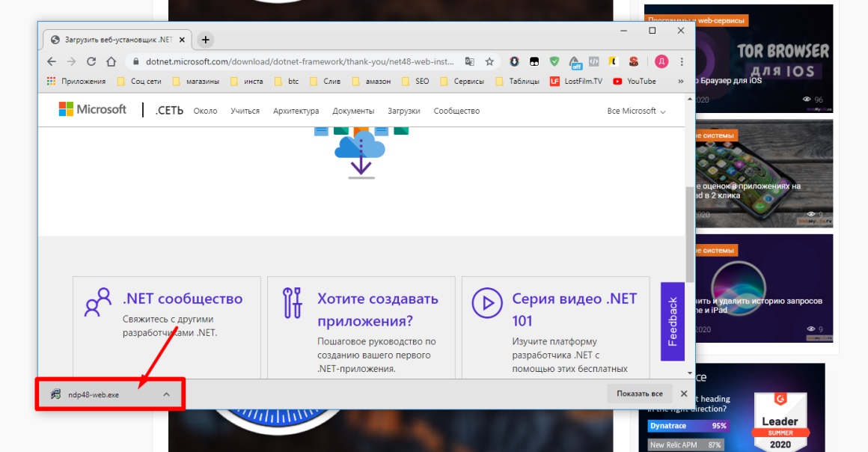Open the browser home page
The image size is (868, 452).
point(111,61)
